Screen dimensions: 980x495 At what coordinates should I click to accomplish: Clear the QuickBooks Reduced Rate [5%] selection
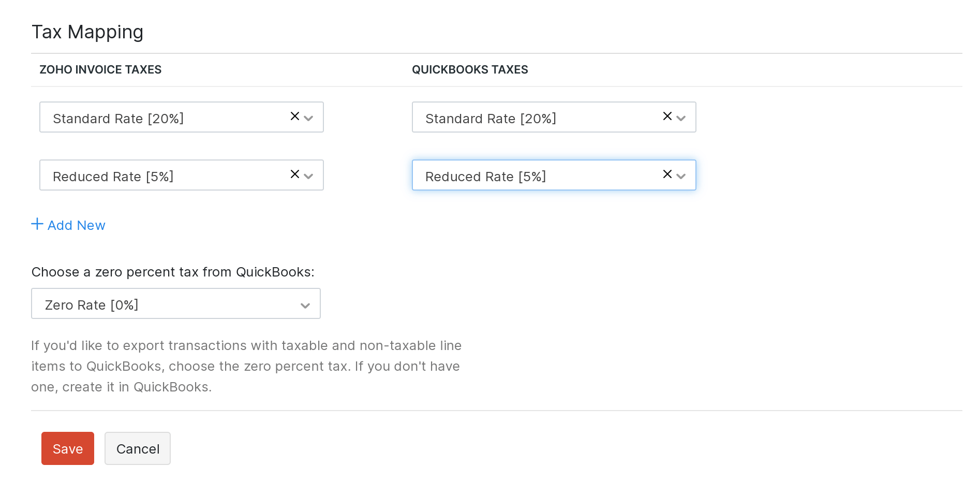[x=666, y=175]
